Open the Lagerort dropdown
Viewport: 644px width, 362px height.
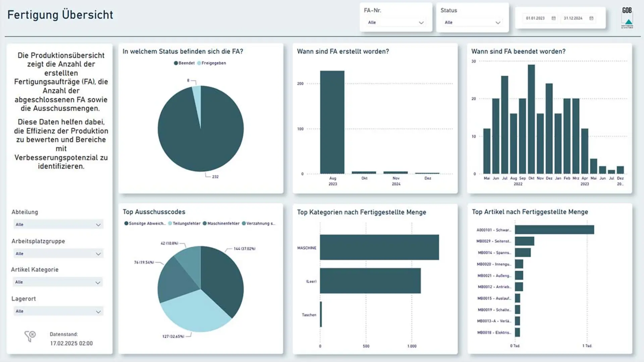58,311
